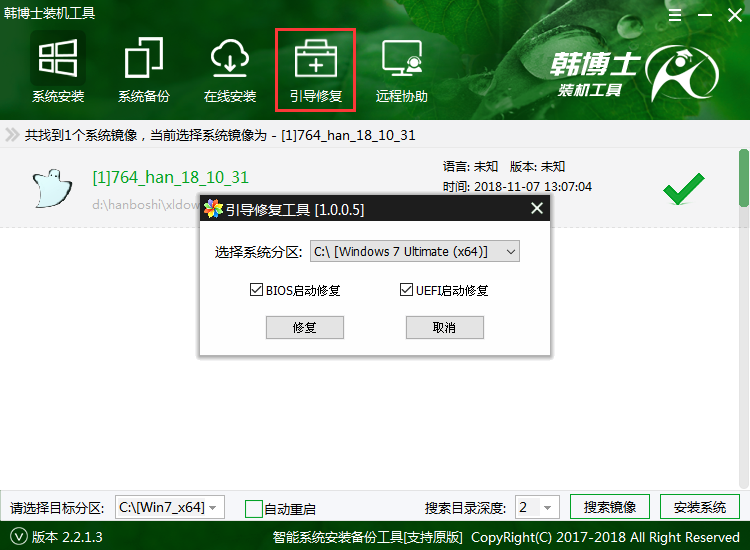
Task: Click the 语言: 未知 label
Action: pyautogui.click(x=470, y=166)
